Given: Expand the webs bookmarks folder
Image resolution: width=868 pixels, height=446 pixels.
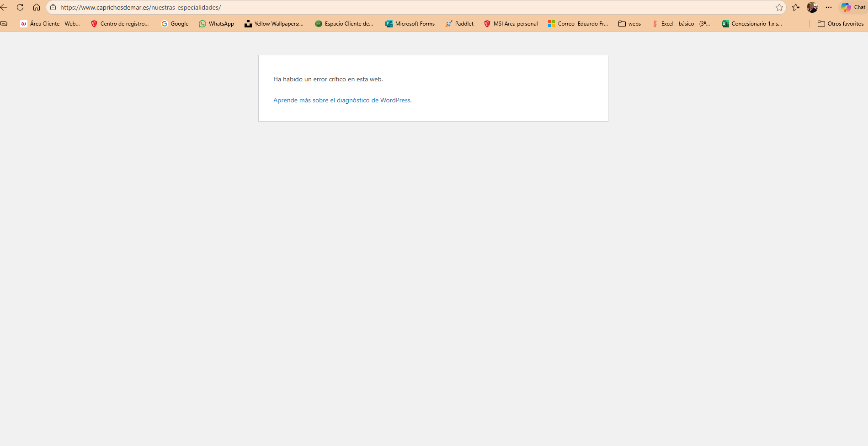Looking at the screenshot, I should tap(629, 24).
